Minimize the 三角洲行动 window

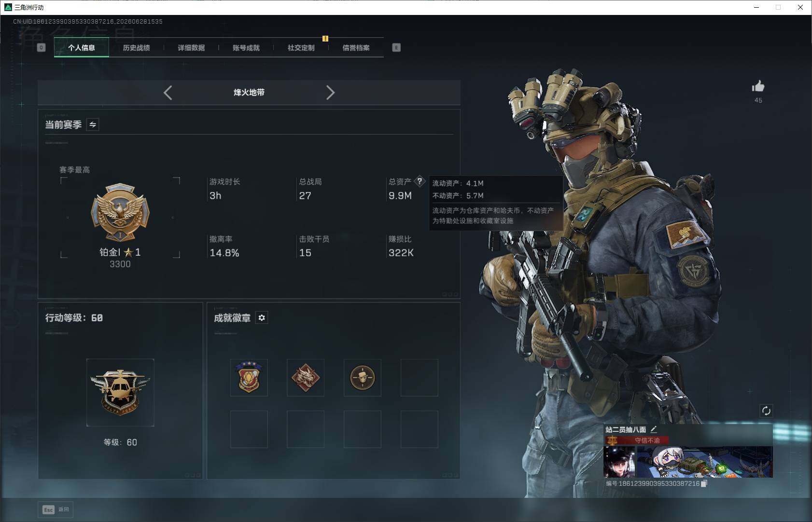point(756,7)
